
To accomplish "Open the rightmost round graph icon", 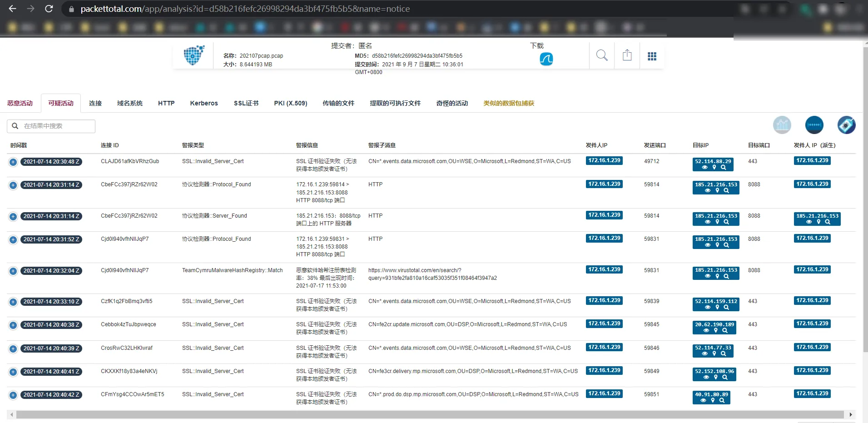I will coord(846,124).
